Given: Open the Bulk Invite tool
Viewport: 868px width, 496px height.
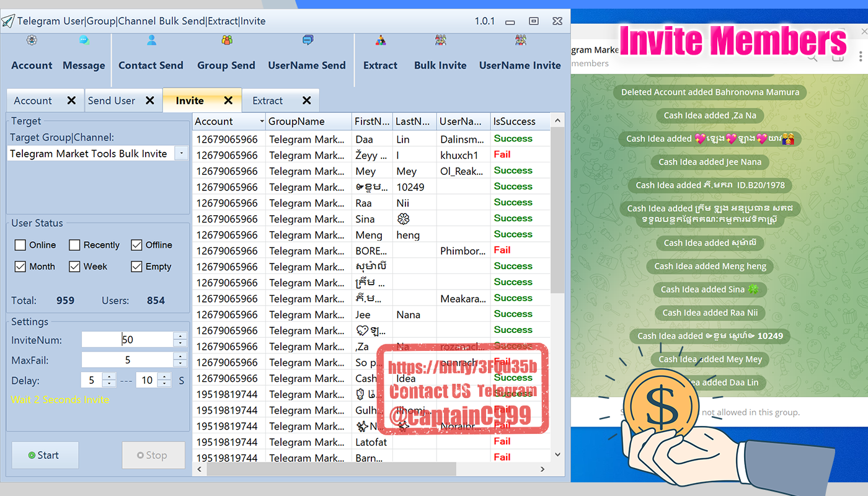Looking at the screenshot, I should (x=440, y=53).
